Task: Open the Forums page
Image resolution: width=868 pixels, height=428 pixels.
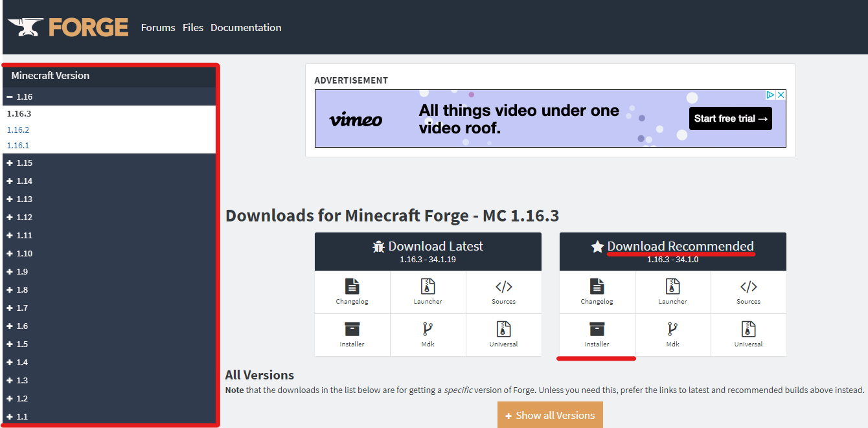Action: click(x=157, y=27)
